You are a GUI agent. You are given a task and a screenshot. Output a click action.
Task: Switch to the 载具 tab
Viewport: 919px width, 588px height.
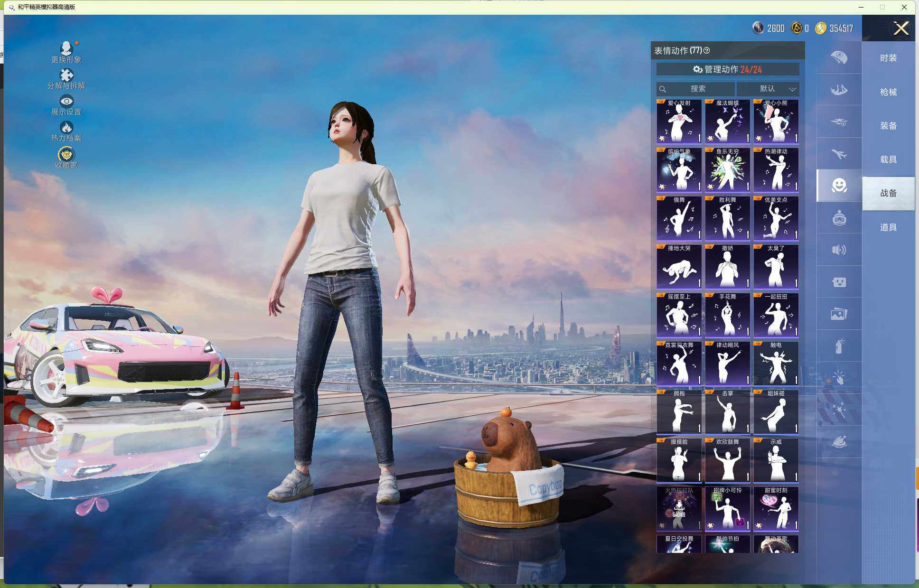pyautogui.click(x=888, y=159)
